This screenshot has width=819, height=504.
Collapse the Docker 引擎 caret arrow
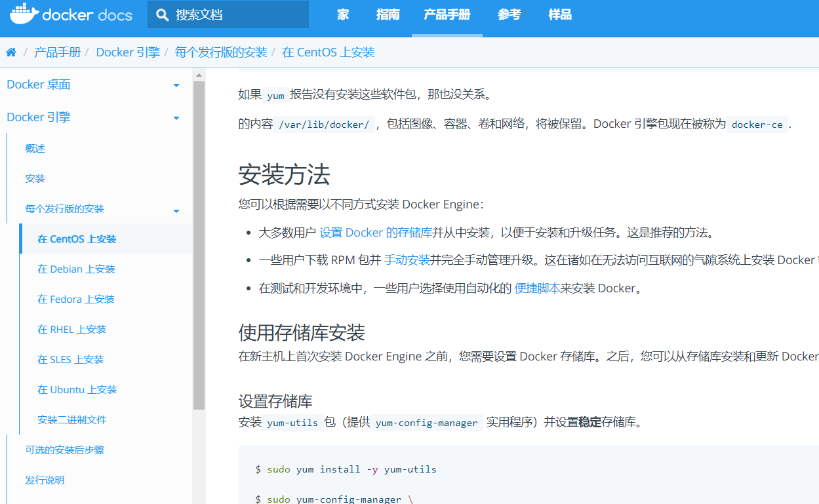176,118
